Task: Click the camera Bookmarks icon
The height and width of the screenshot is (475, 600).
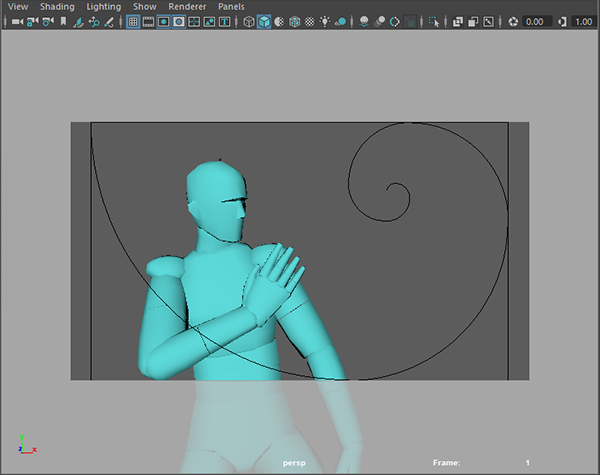Action: point(63,21)
